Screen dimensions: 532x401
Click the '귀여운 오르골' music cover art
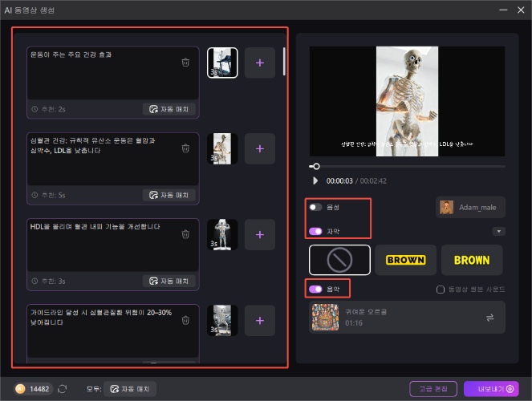tap(325, 318)
